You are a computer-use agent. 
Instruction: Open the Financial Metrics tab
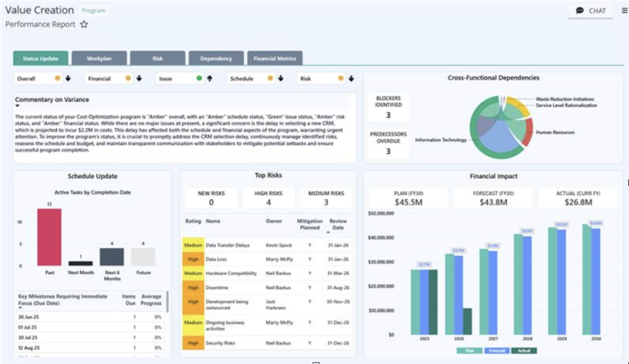pyautogui.click(x=275, y=58)
